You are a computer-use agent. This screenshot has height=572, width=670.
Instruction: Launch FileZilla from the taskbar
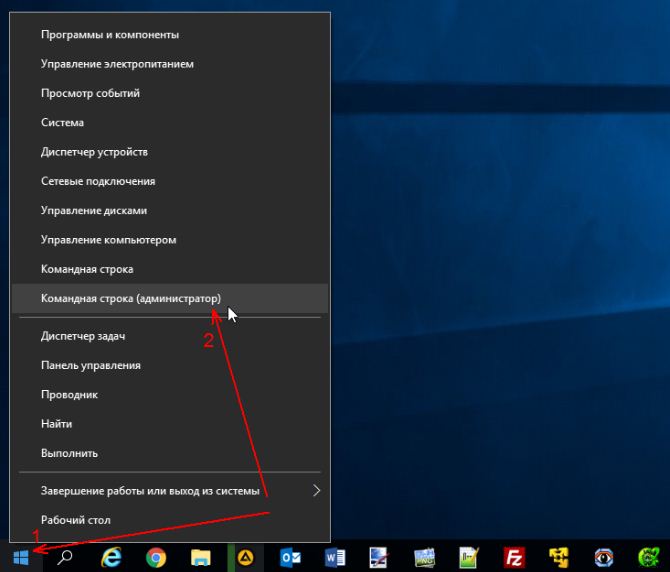514,557
